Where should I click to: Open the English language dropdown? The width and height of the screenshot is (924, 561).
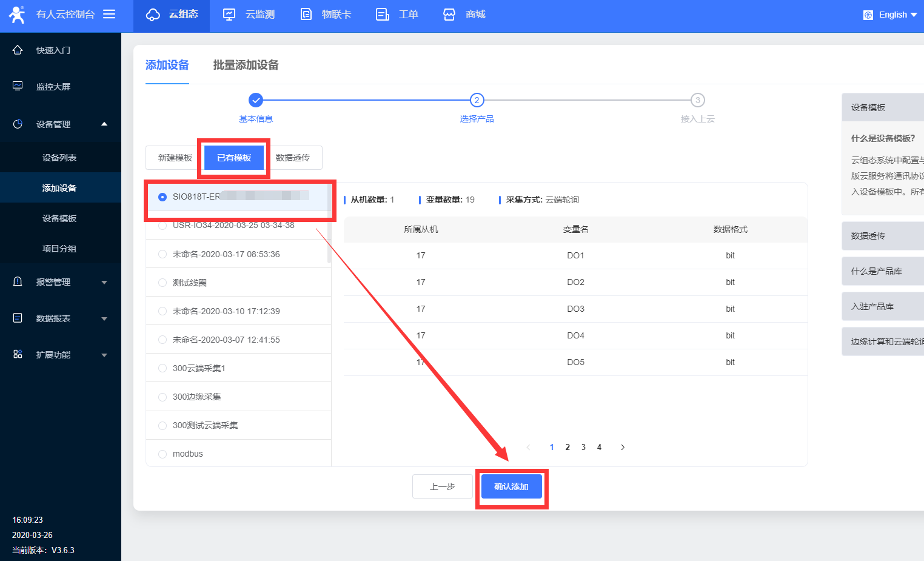pos(890,15)
